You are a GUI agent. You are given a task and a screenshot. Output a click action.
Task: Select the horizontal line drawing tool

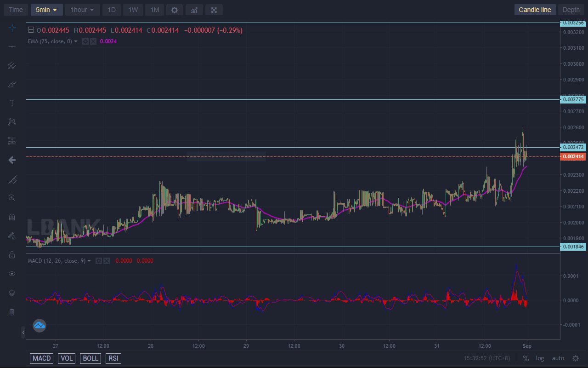click(x=12, y=47)
